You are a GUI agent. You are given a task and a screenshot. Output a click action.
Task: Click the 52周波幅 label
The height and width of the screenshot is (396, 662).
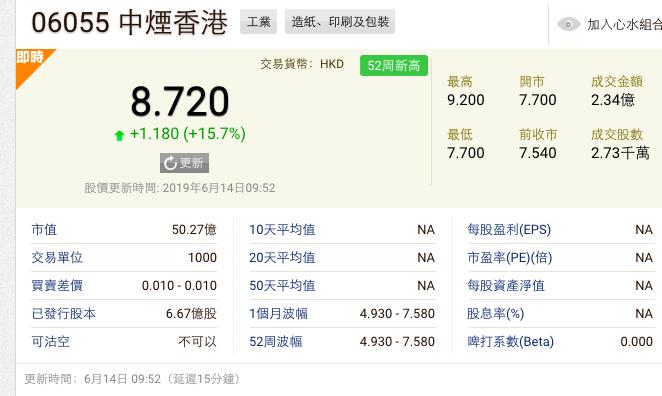276,342
